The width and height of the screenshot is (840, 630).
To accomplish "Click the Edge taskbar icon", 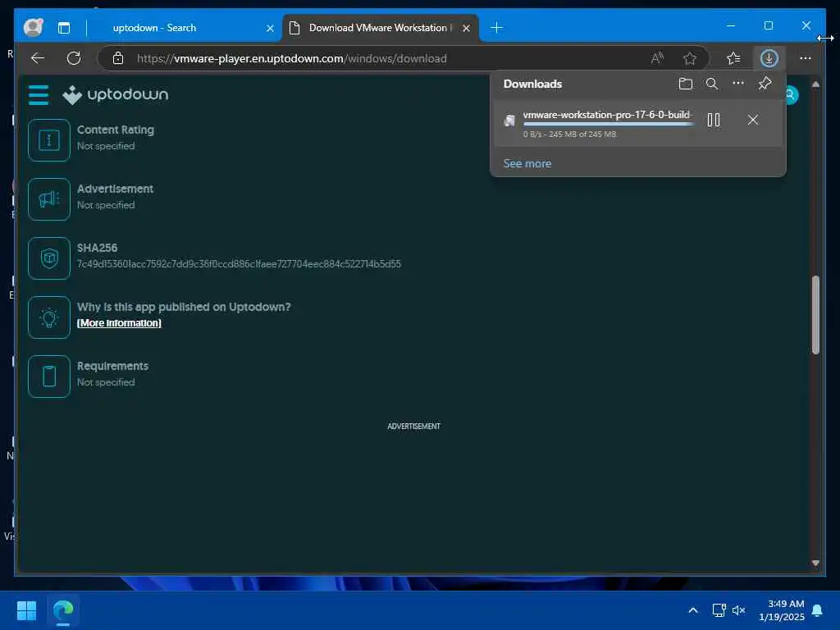I will pos(63,610).
